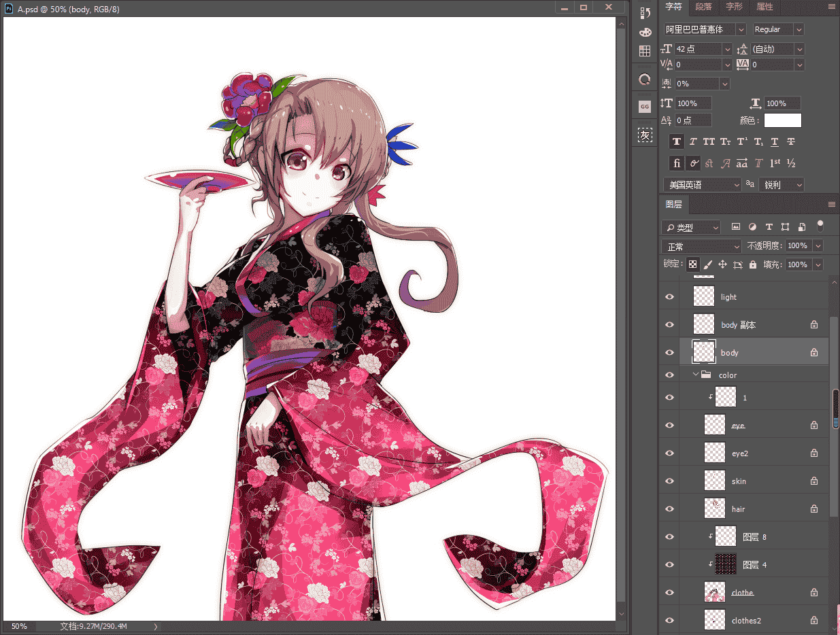840x635 pixels.
Task: Filter layers by shape layers icon
Action: (x=785, y=227)
